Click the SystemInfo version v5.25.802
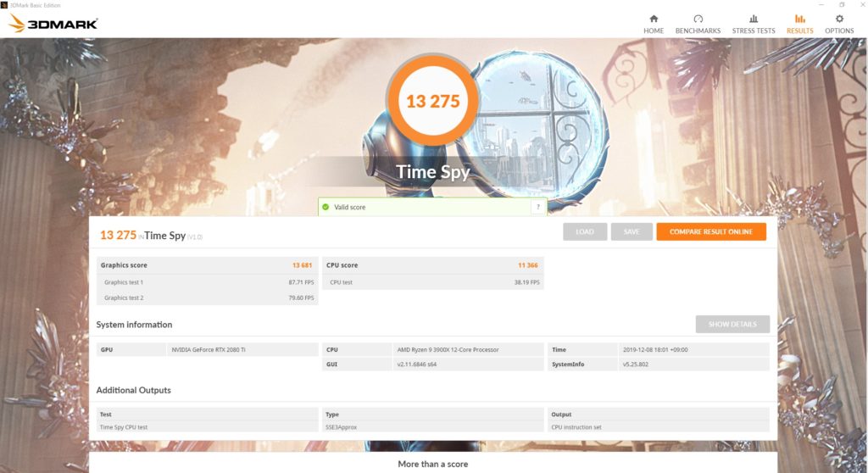 pyautogui.click(x=636, y=364)
